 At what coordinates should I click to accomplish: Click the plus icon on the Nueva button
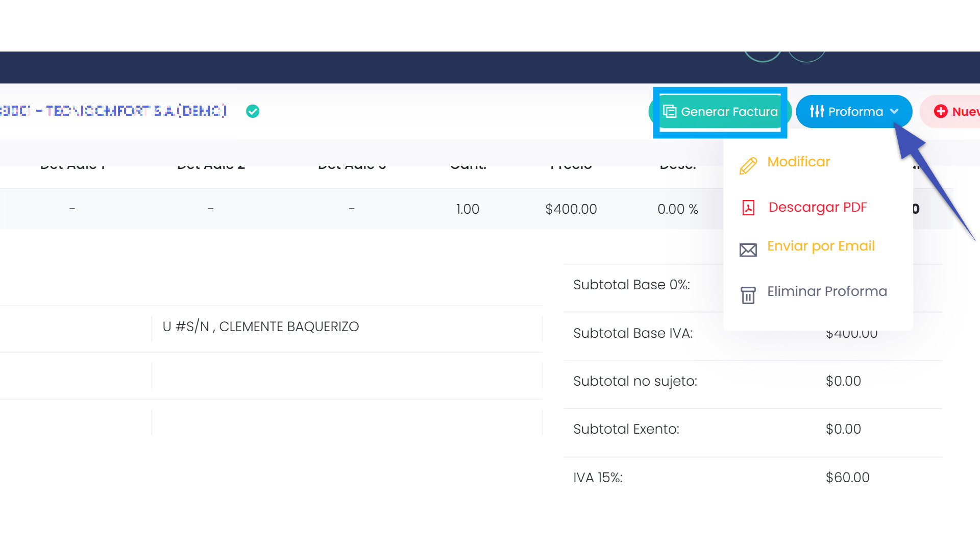click(942, 111)
